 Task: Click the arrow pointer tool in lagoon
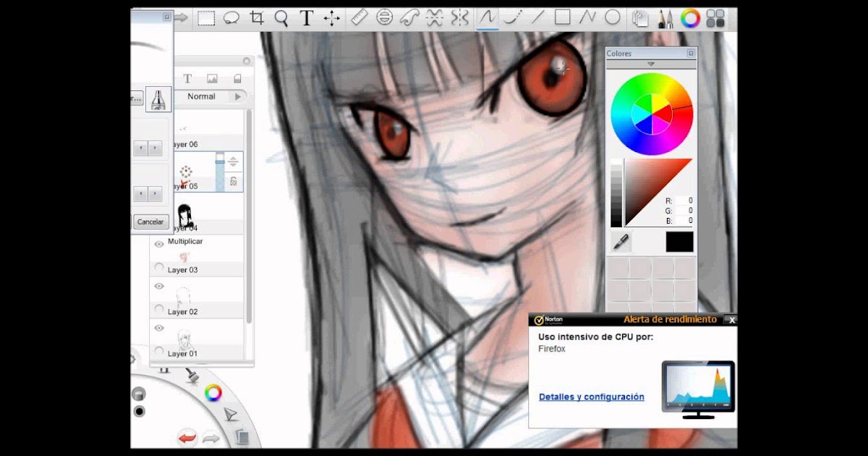click(x=230, y=415)
